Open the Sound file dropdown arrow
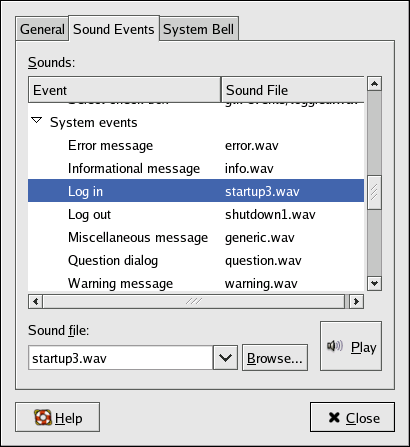The image size is (410, 447). tap(225, 358)
